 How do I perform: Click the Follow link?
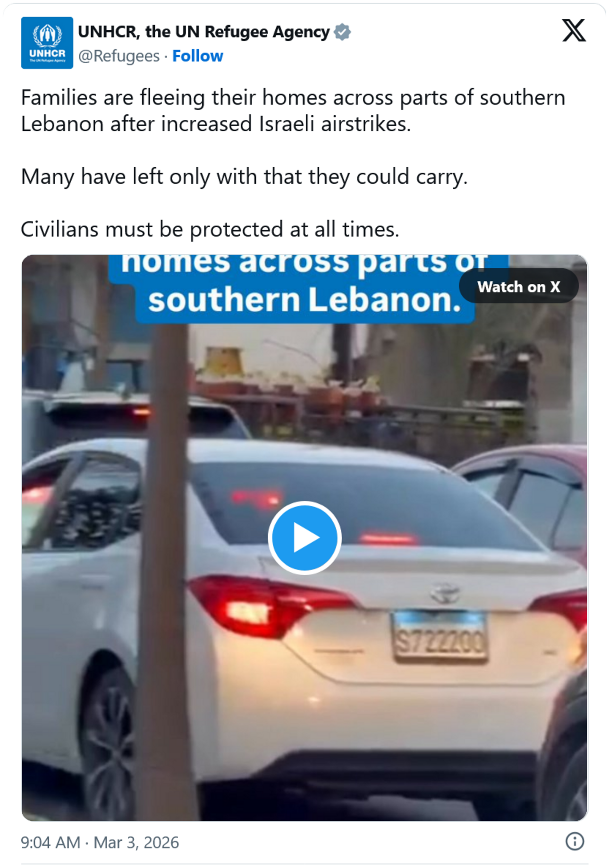tap(197, 56)
